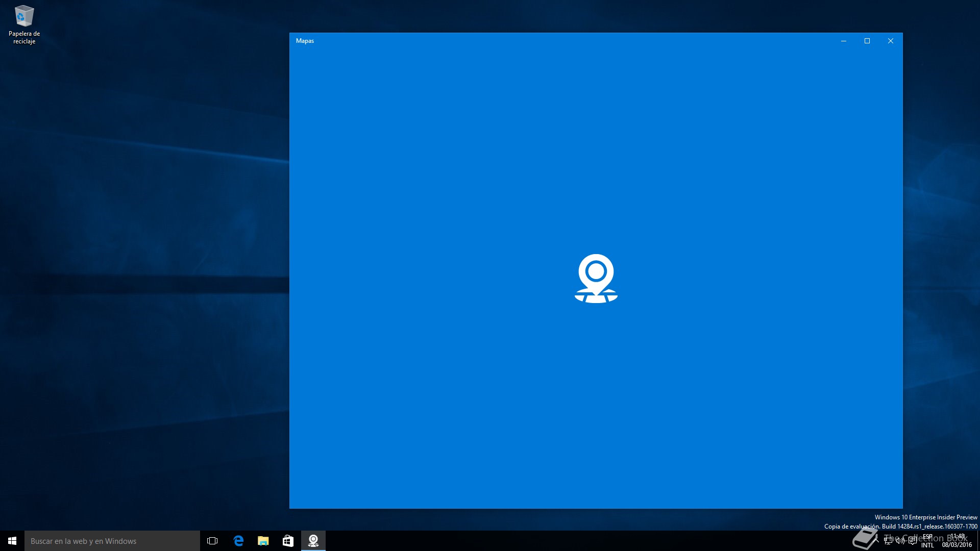Open the network status tray icon

(x=889, y=541)
